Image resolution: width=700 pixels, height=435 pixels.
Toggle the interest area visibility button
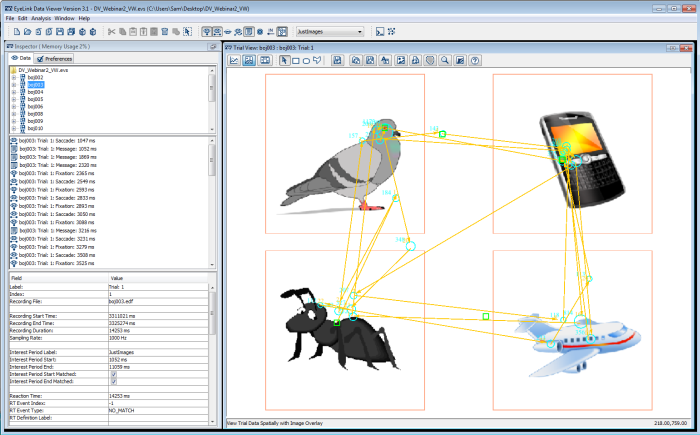(282, 32)
